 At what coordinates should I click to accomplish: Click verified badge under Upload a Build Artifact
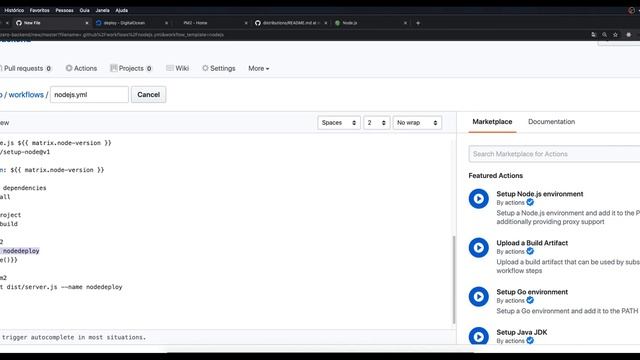click(x=530, y=251)
